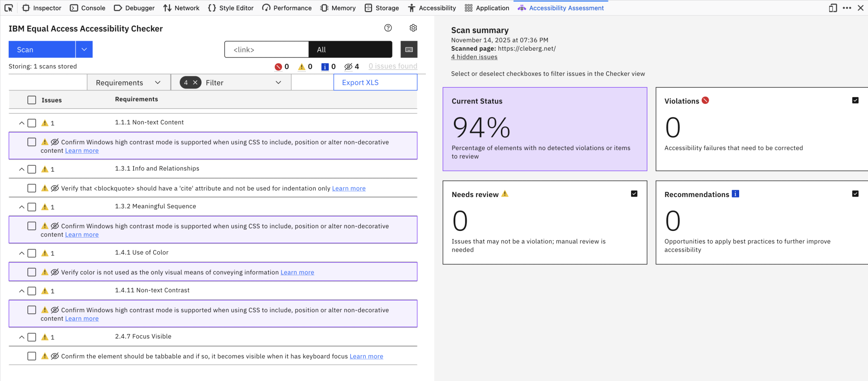This screenshot has height=381, width=868.
Task: Switch to the Network tab
Action: (181, 8)
